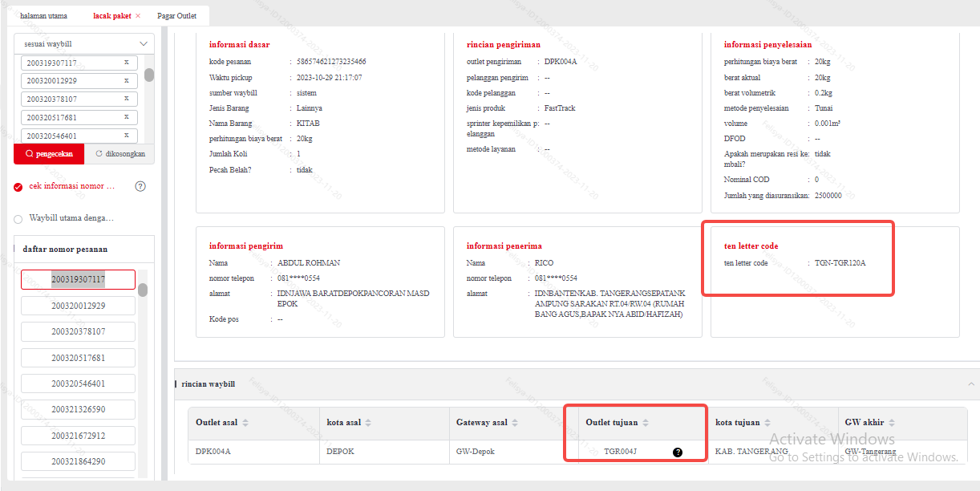
Task: Select order 200321672912 in the list
Action: pos(79,436)
